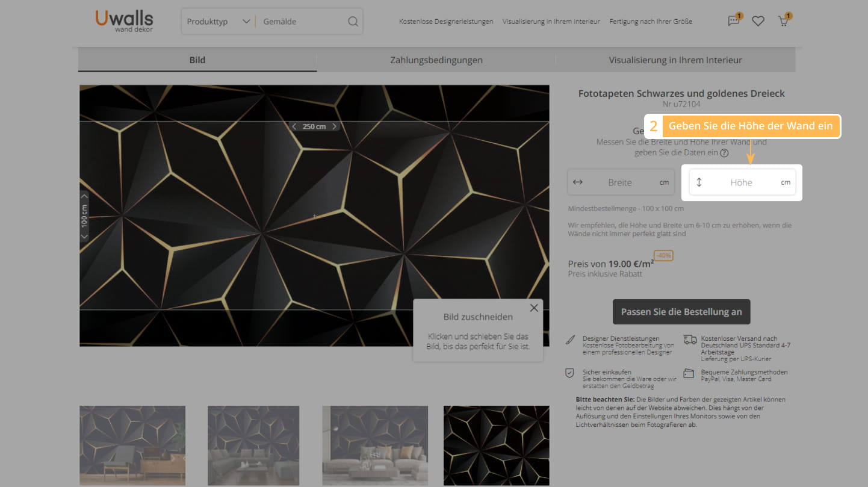868x487 pixels.
Task: Open the wishlist heart icon
Action: [x=758, y=21]
